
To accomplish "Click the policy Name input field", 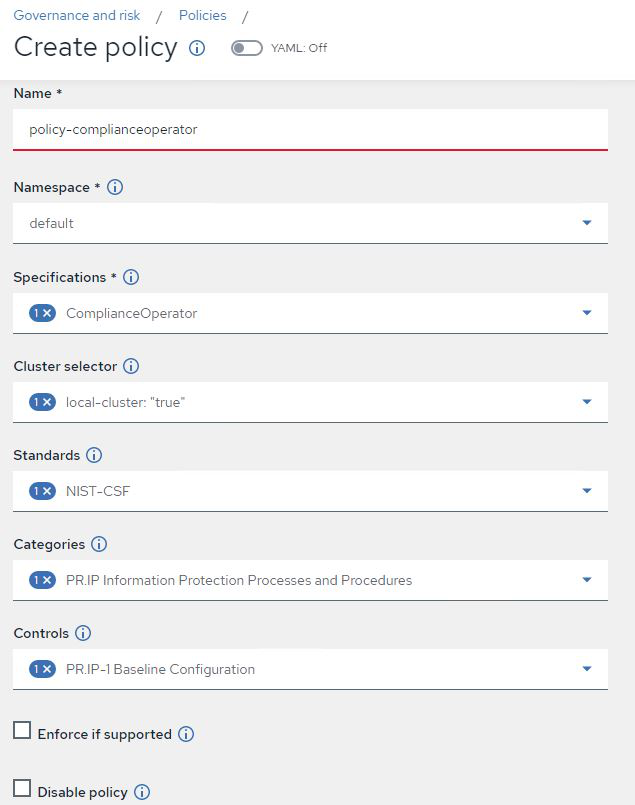I will [310, 130].
